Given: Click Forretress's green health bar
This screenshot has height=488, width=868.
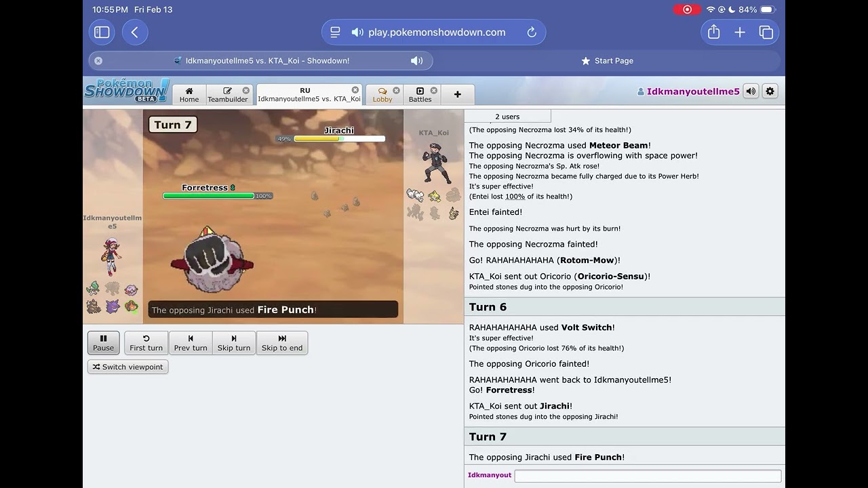Looking at the screenshot, I should pos(209,196).
